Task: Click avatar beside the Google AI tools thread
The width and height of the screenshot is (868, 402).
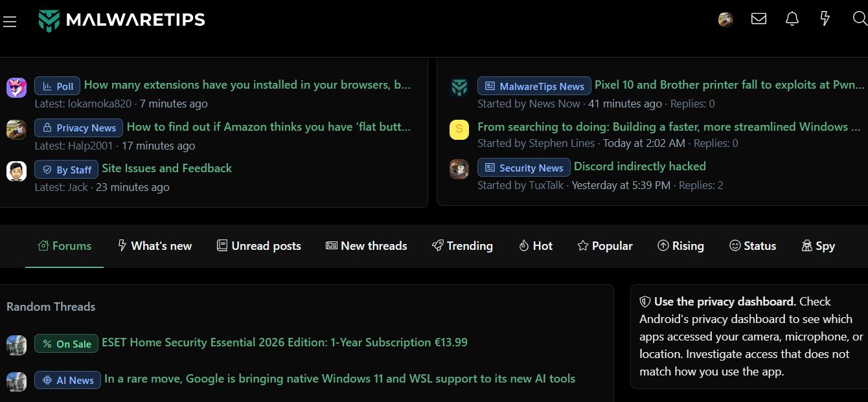Action: point(17,381)
